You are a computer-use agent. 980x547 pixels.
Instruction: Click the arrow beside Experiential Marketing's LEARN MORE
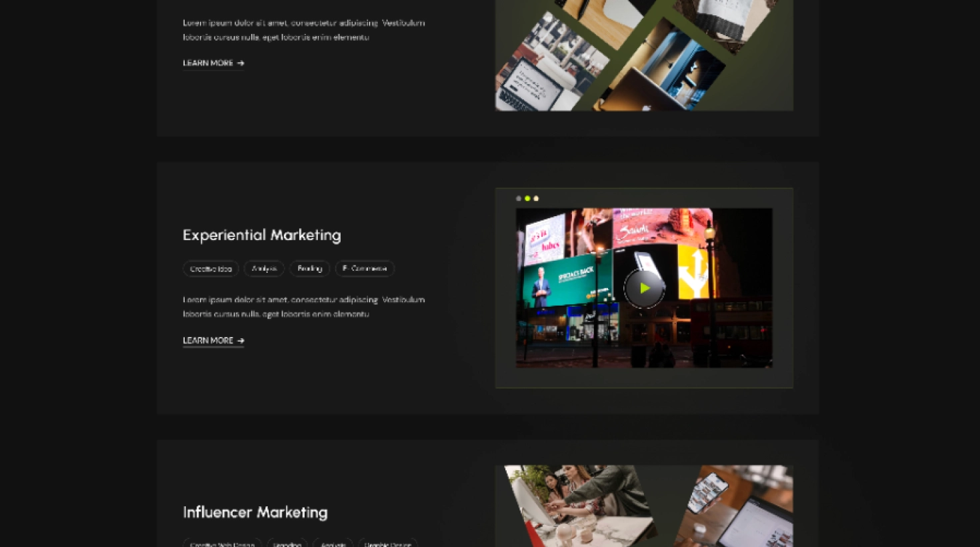(241, 341)
